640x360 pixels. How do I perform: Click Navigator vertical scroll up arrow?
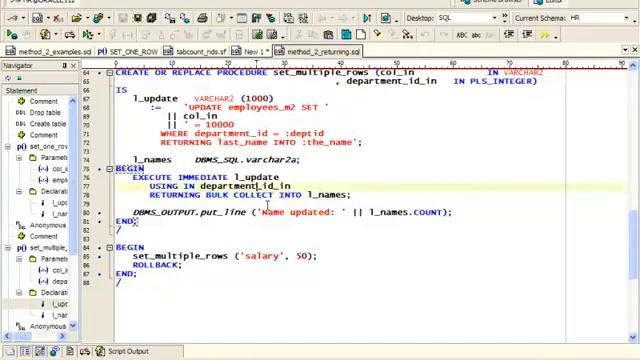73,101
